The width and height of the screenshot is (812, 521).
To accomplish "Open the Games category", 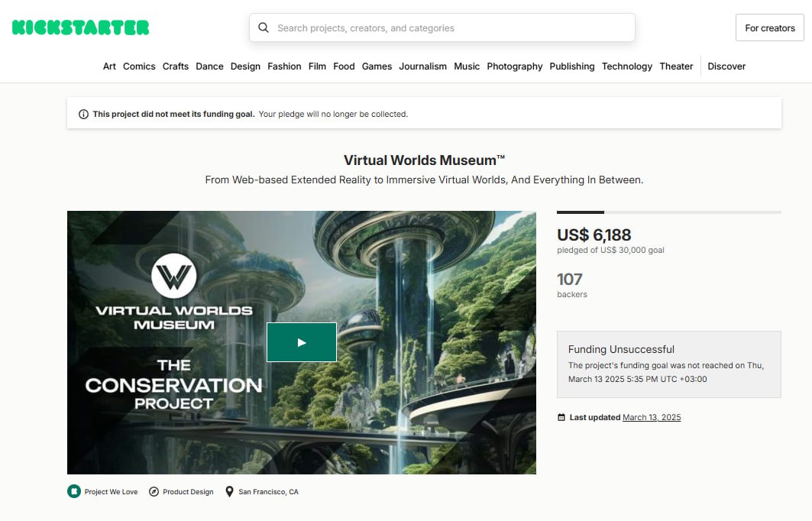I will pos(377,66).
